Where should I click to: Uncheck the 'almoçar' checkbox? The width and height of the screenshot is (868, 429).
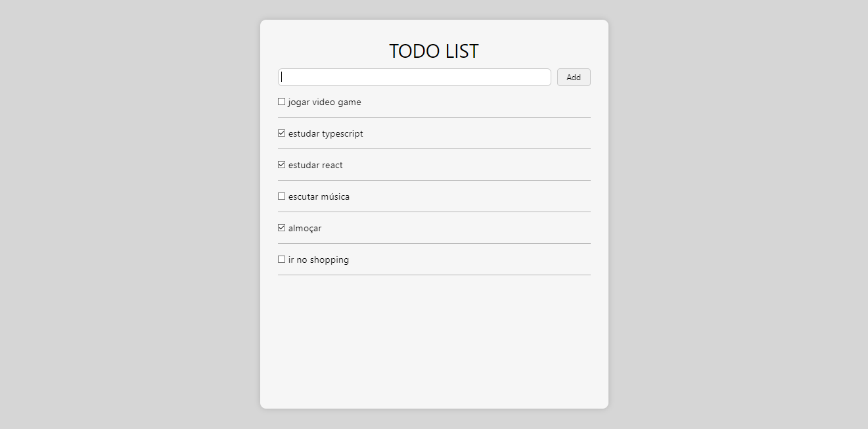pyautogui.click(x=281, y=227)
